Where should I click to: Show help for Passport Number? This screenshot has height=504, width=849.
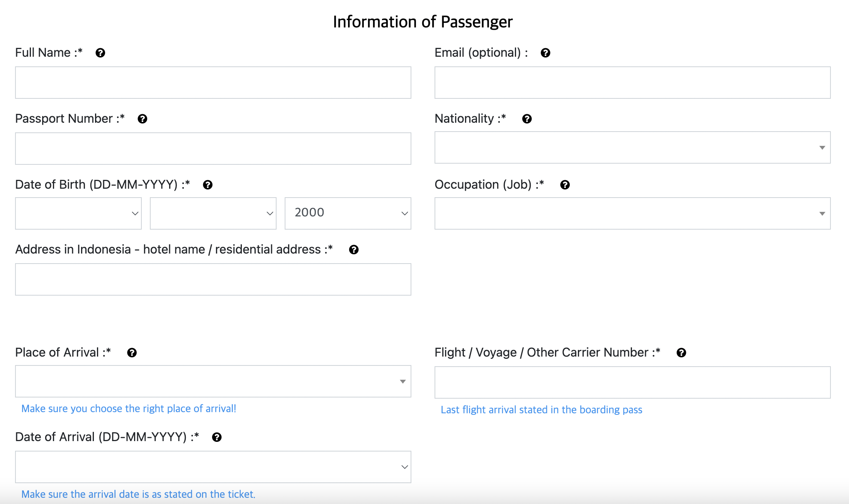(143, 119)
